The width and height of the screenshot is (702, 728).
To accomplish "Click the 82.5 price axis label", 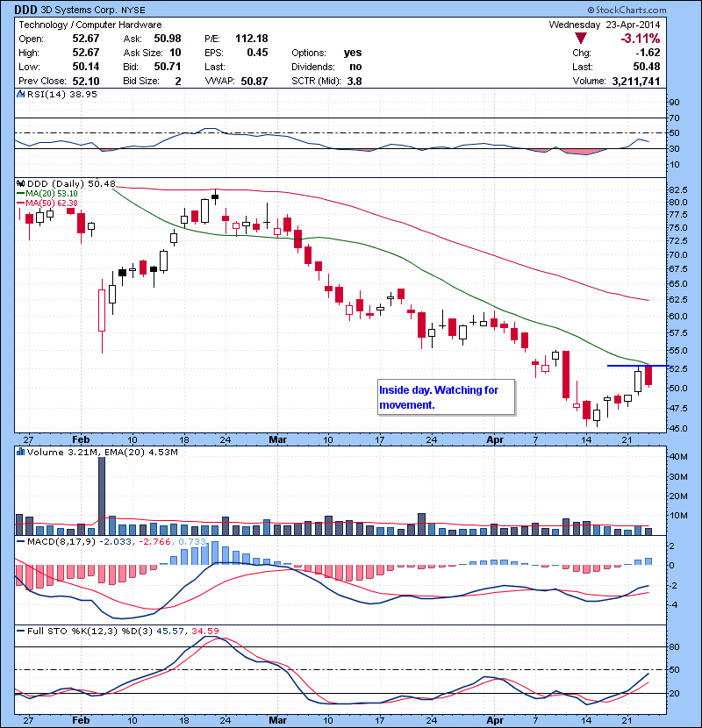I will coord(677,189).
